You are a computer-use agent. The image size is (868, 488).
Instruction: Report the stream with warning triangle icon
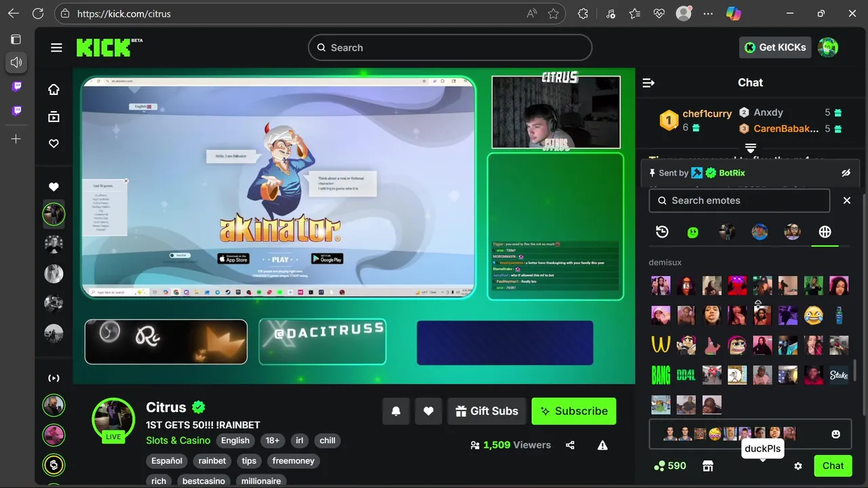tap(602, 445)
